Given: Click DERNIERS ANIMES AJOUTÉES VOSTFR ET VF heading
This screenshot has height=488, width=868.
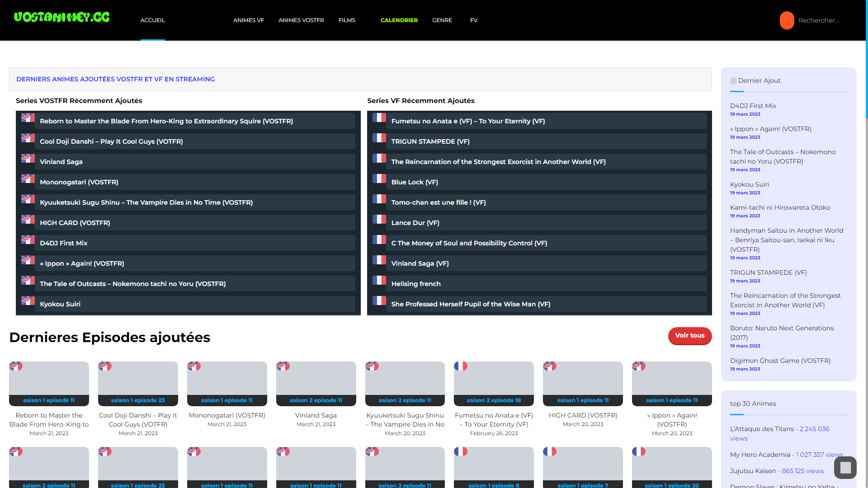Looking at the screenshot, I should tap(116, 79).
